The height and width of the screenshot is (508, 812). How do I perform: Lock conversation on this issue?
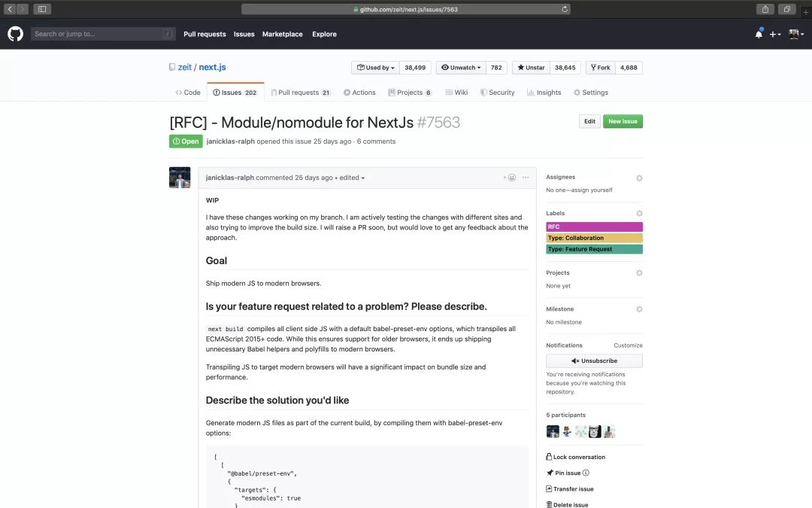click(575, 458)
